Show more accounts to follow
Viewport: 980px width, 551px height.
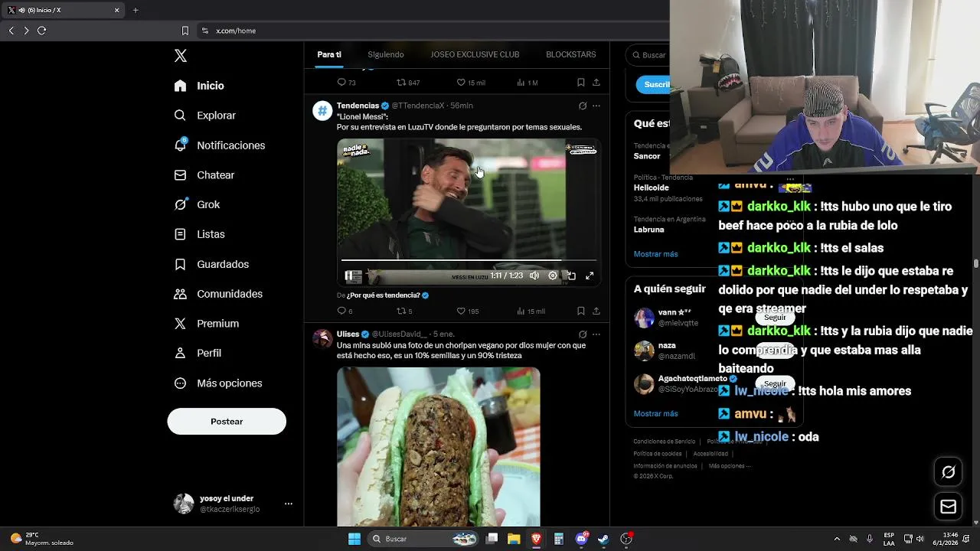tap(655, 413)
